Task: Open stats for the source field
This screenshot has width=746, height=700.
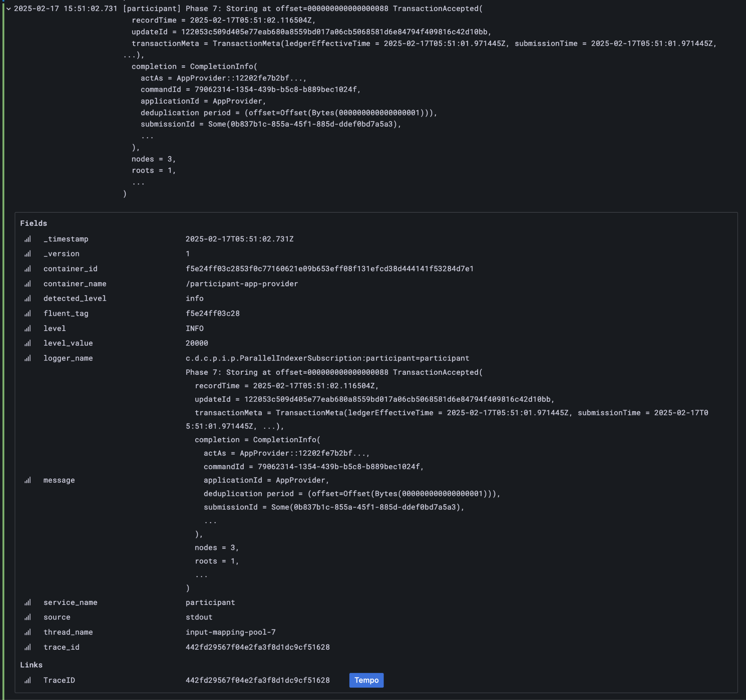Action: tap(28, 617)
